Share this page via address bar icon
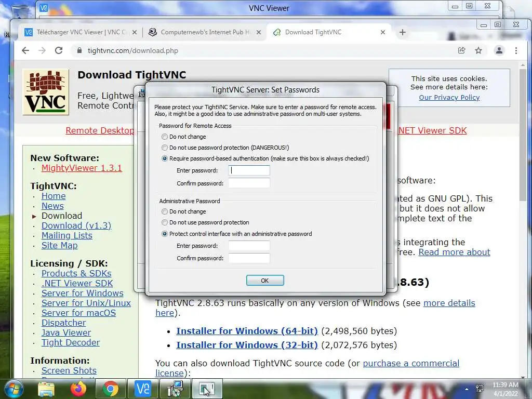Screen dimensions: 532x399 tap(461, 50)
